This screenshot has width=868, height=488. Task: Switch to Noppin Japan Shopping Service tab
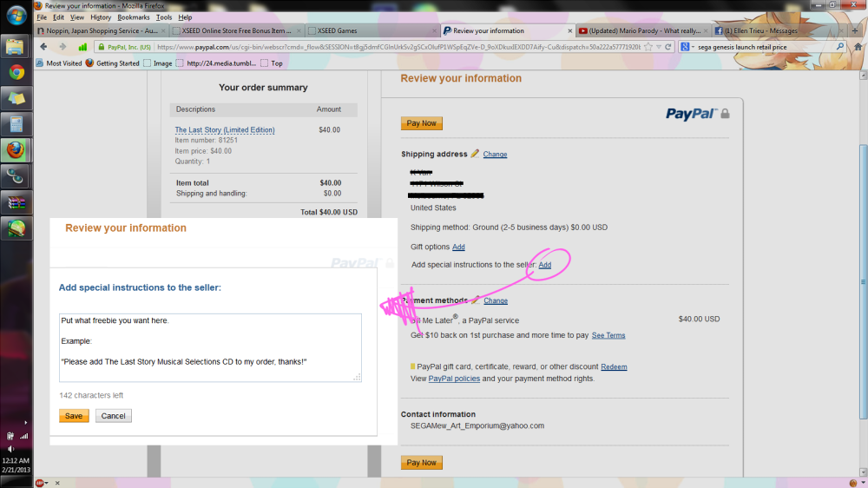[102, 31]
